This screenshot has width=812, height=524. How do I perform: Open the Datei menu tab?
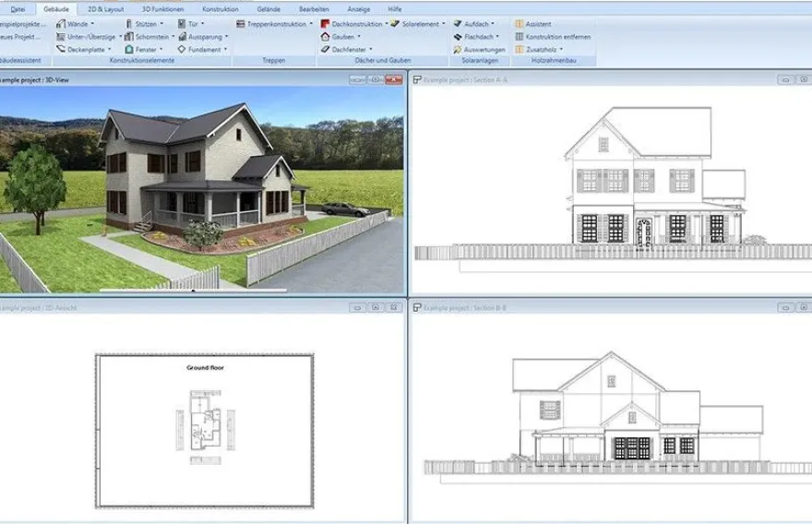[x=18, y=9]
